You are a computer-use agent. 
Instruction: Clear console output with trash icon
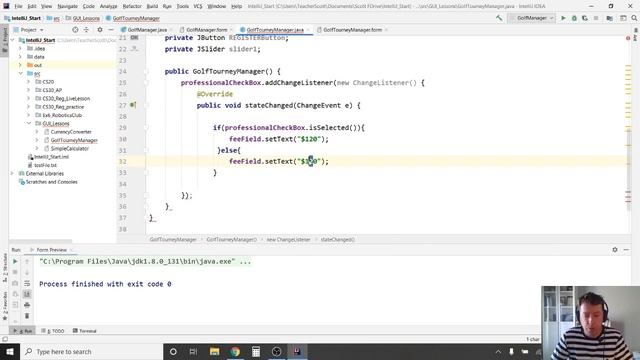(x=27, y=316)
